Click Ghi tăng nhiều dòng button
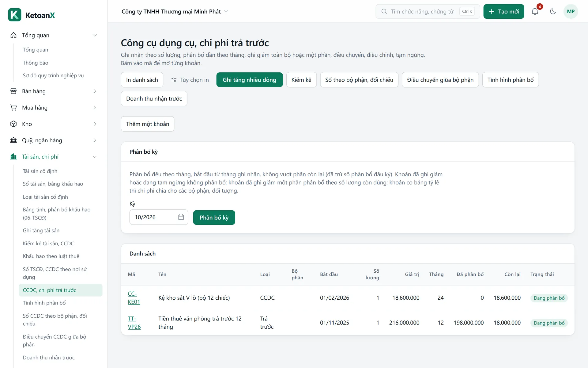This screenshot has height=368, width=588. 249,80
